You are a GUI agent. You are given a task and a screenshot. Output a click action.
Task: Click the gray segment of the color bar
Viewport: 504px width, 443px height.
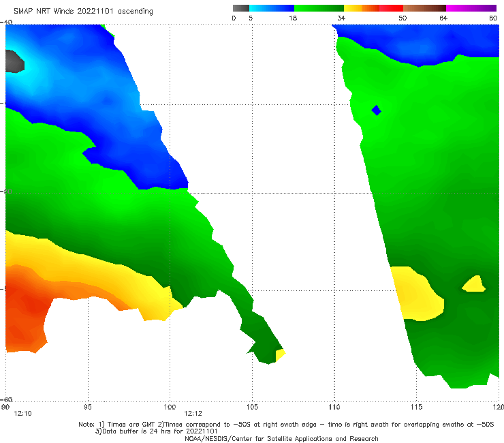pyautogui.click(x=241, y=8)
